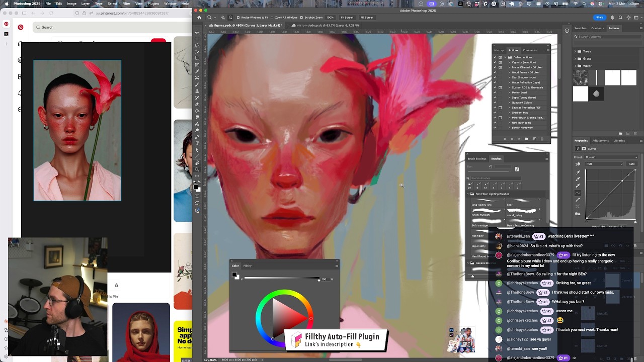Toggle Zoom All Windows checkbox
The height and width of the screenshot is (362, 644).
(272, 18)
